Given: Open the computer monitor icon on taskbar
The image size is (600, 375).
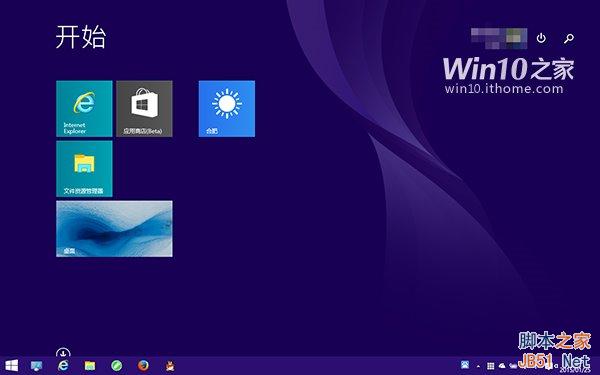Looking at the screenshot, I should click(x=37, y=366).
